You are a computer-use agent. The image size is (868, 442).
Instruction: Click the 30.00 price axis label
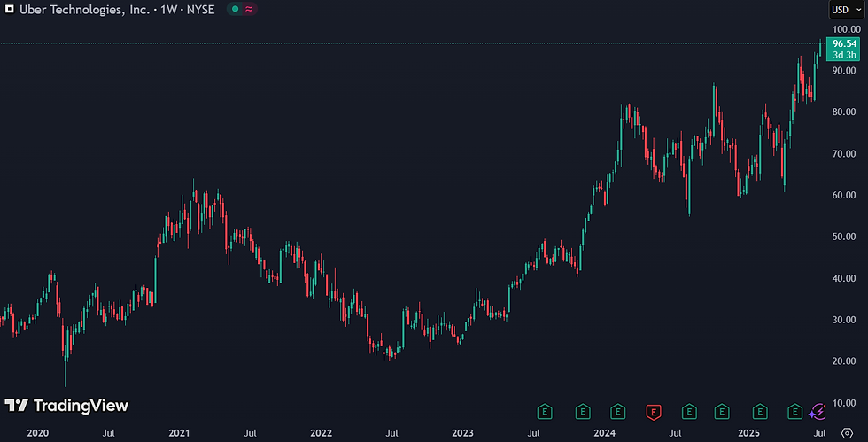pos(843,320)
